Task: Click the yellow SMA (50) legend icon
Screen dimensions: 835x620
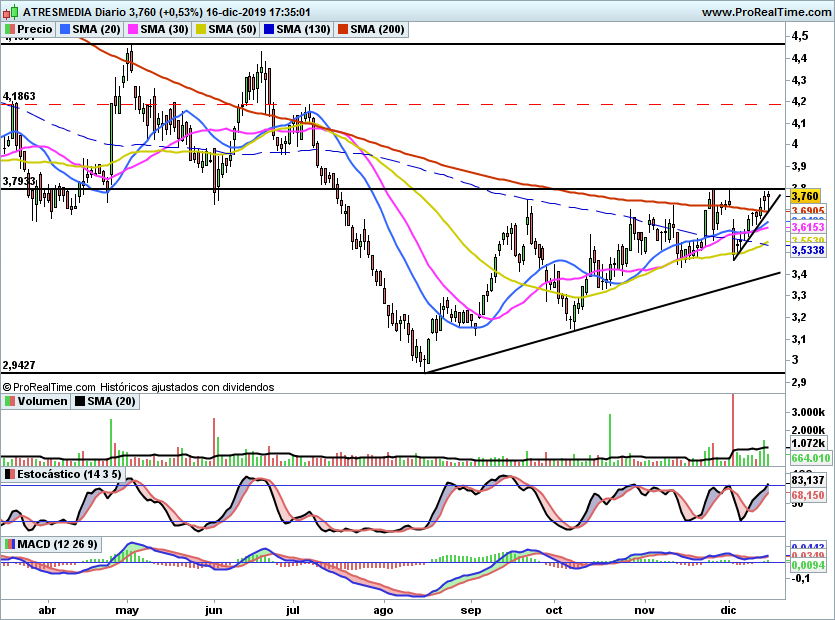Action: click(201, 29)
